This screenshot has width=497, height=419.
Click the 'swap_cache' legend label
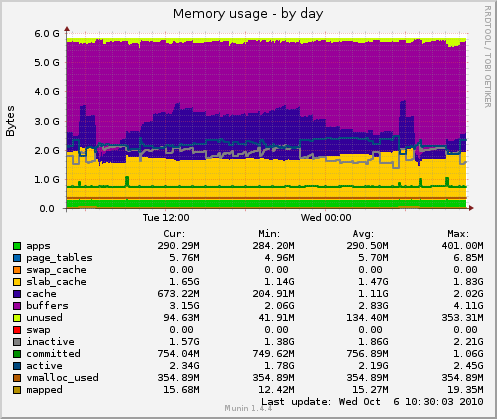[x=56, y=270]
